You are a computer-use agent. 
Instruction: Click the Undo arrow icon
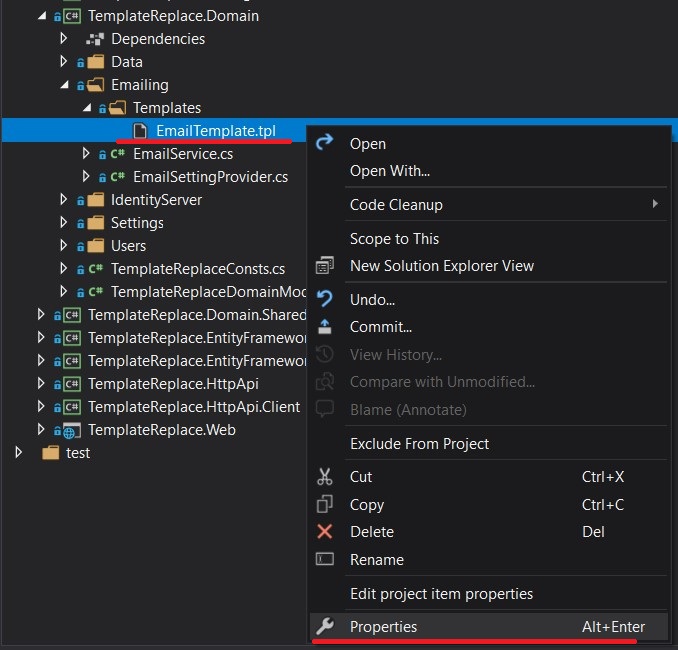(x=324, y=299)
